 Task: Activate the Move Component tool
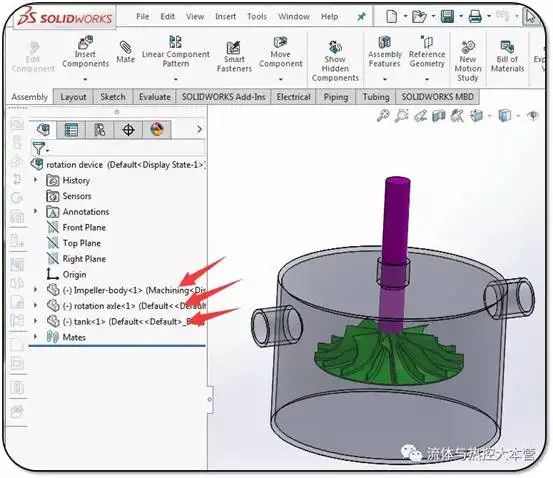pyautogui.click(x=281, y=52)
